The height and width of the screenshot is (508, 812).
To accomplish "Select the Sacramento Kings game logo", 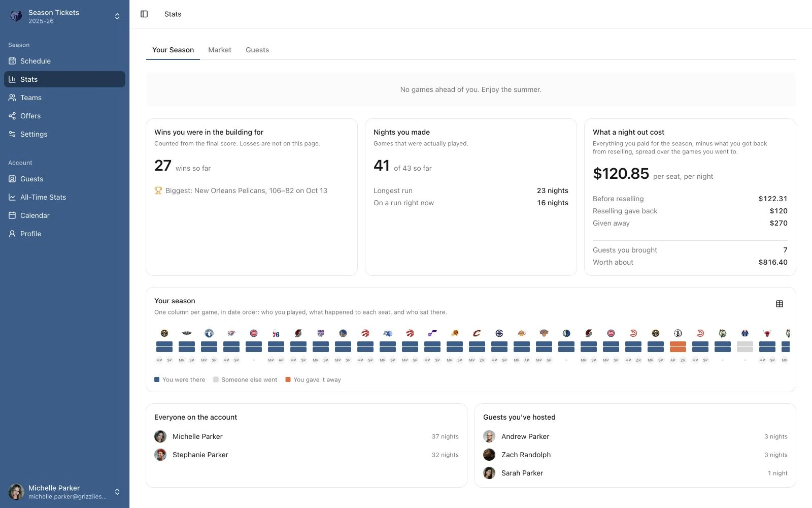I will click(x=321, y=333).
